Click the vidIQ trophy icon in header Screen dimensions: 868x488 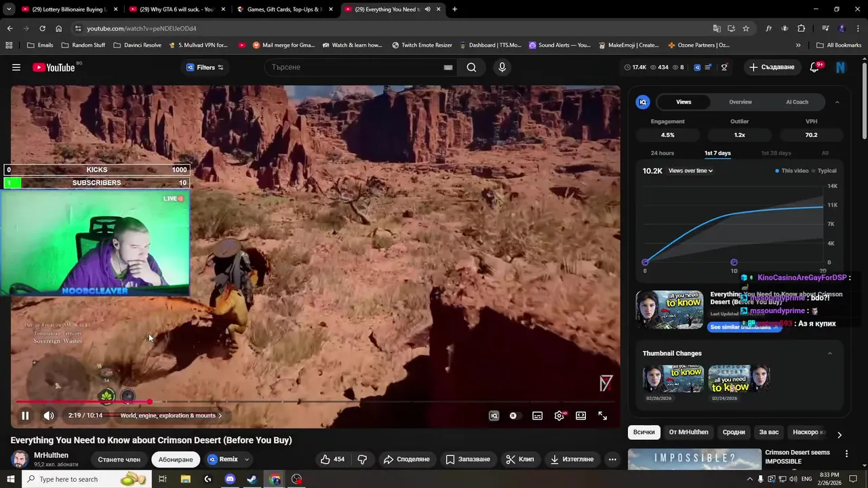tap(724, 67)
